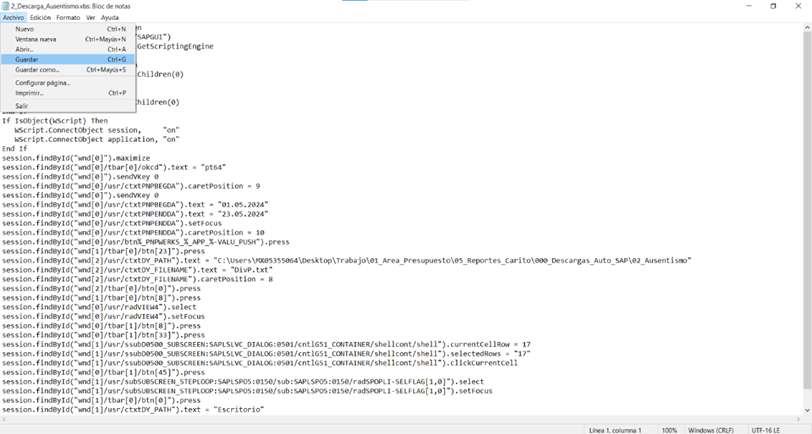Choose Ventana nueva in the menu
Screen dimensions: 812x434
click(36, 39)
